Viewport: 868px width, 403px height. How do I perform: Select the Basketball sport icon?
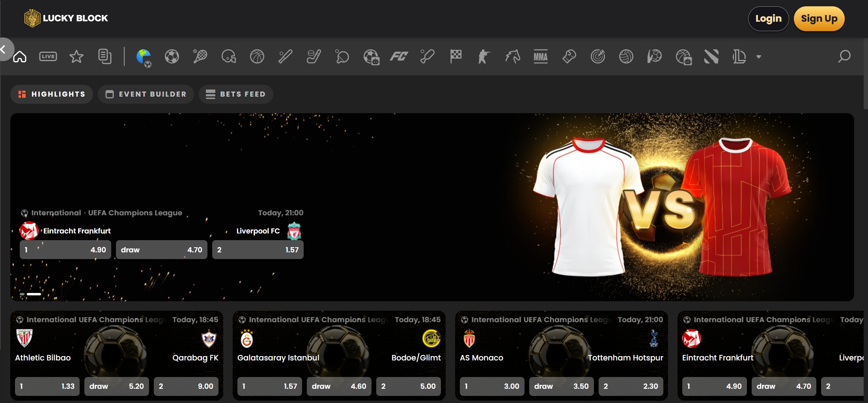point(257,56)
